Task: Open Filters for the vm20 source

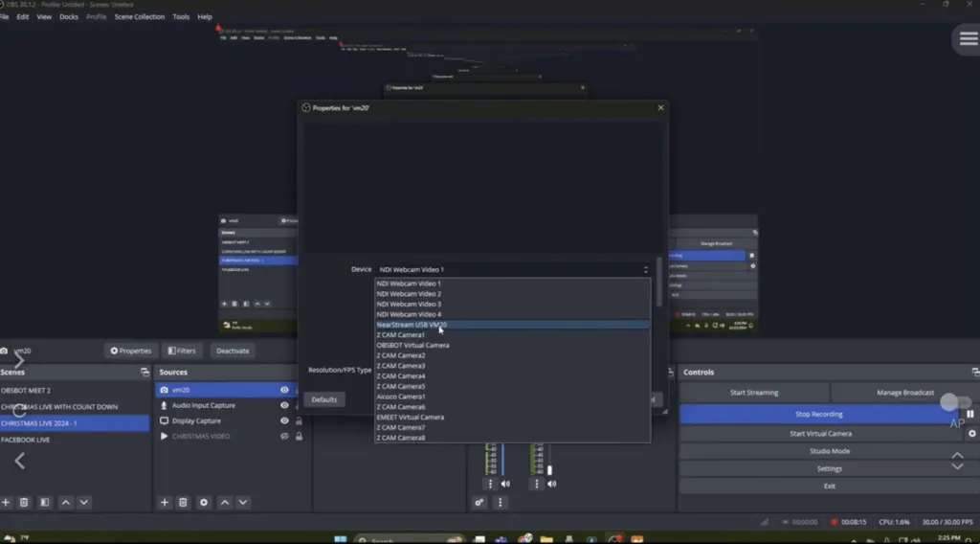Action: [x=182, y=351]
